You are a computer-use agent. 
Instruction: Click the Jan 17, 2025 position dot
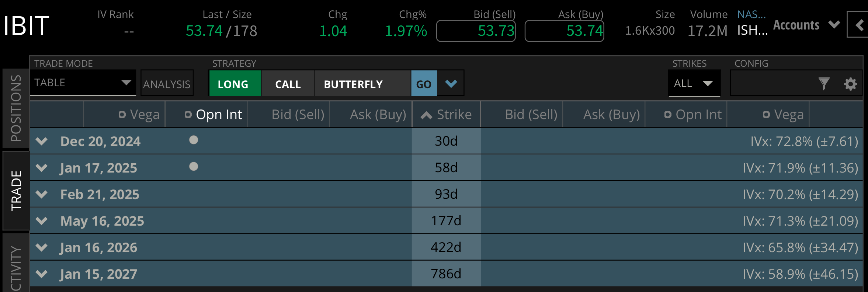[194, 167]
